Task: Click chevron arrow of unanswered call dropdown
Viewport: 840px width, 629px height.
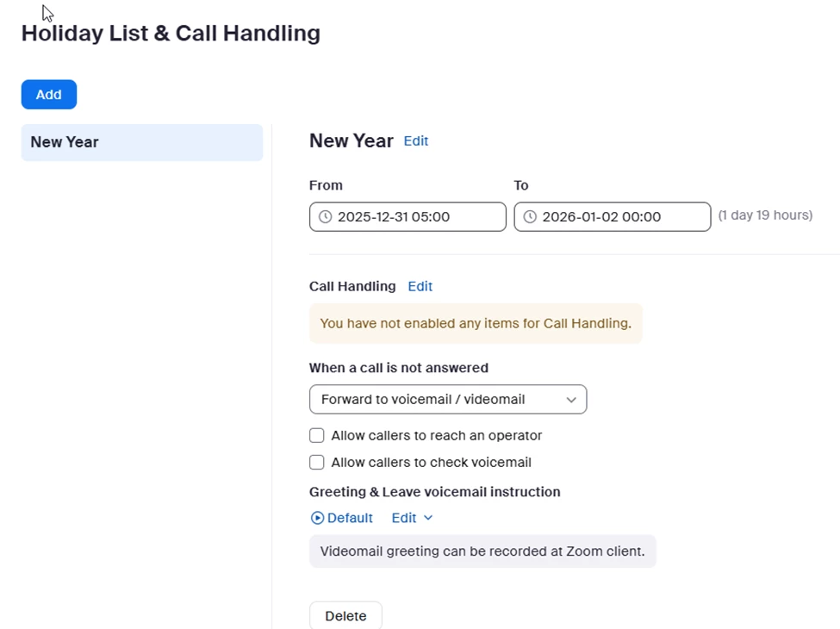Action: tap(571, 400)
